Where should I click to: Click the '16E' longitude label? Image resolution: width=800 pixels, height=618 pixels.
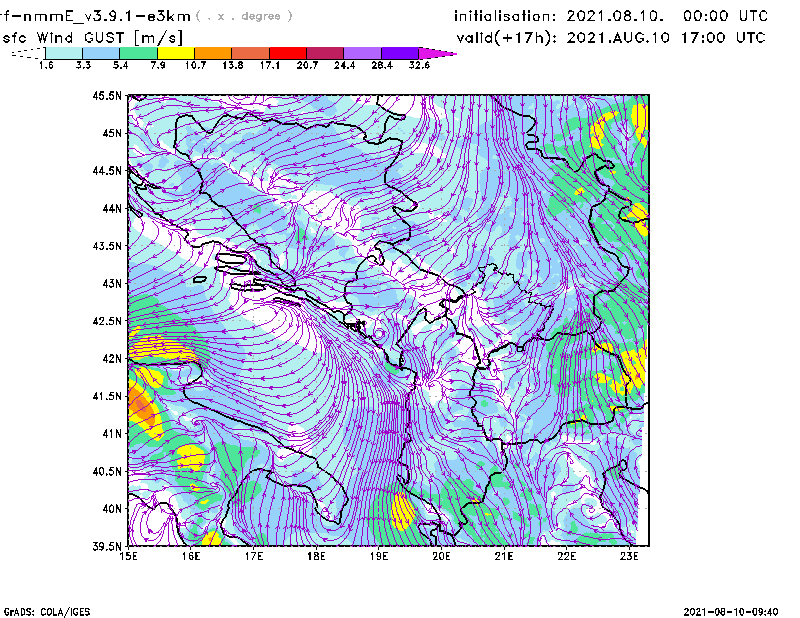pyautogui.click(x=191, y=556)
